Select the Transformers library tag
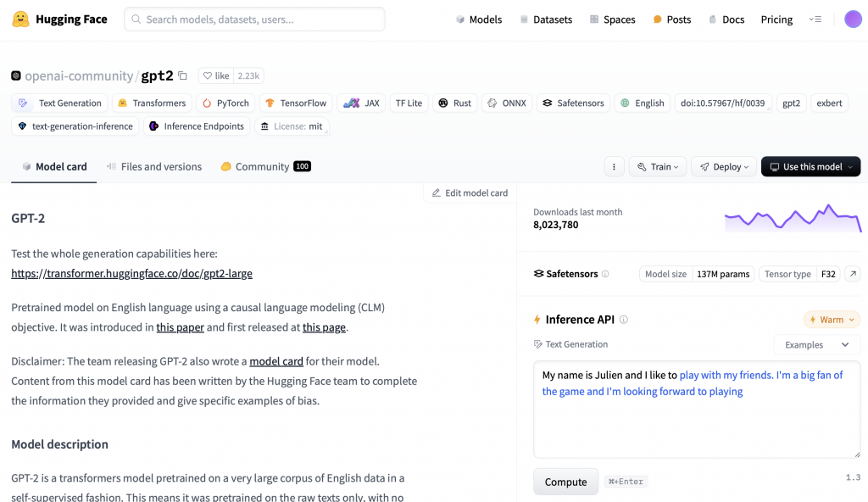Screen dimensions: 868x502 pyautogui.click(x=153, y=103)
